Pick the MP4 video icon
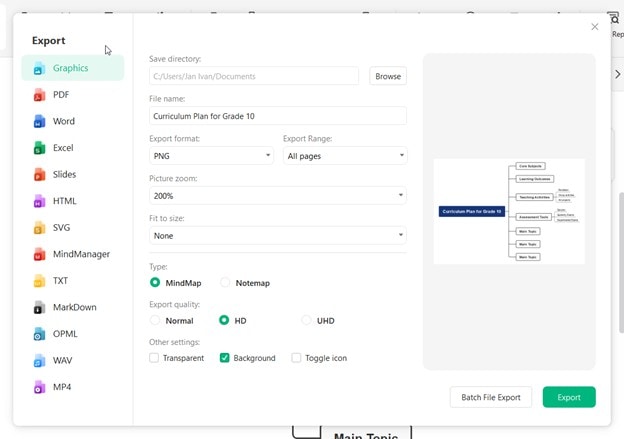Screen dimensions: 624x439 [39, 387]
